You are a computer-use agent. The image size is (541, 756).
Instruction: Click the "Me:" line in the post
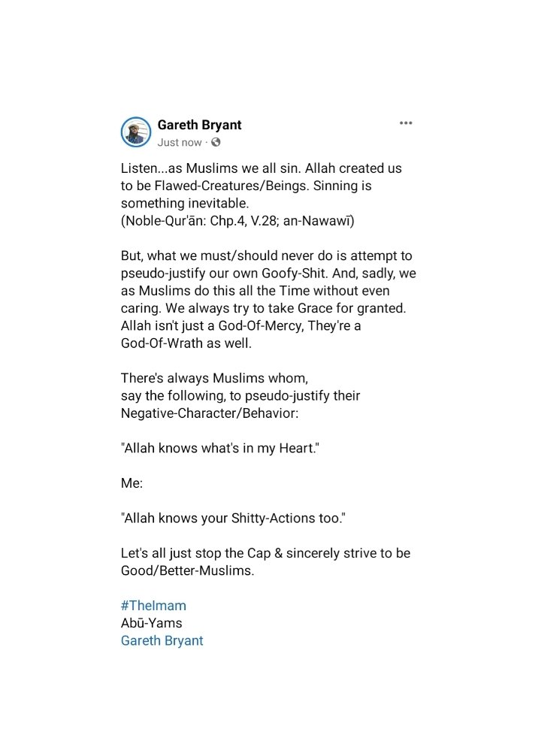[x=131, y=484]
